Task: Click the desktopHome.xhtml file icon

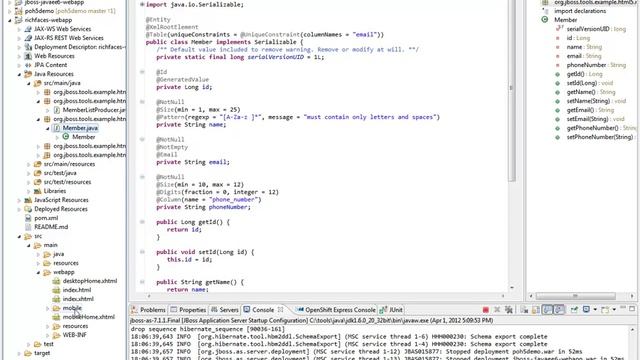Action: point(56,281)
